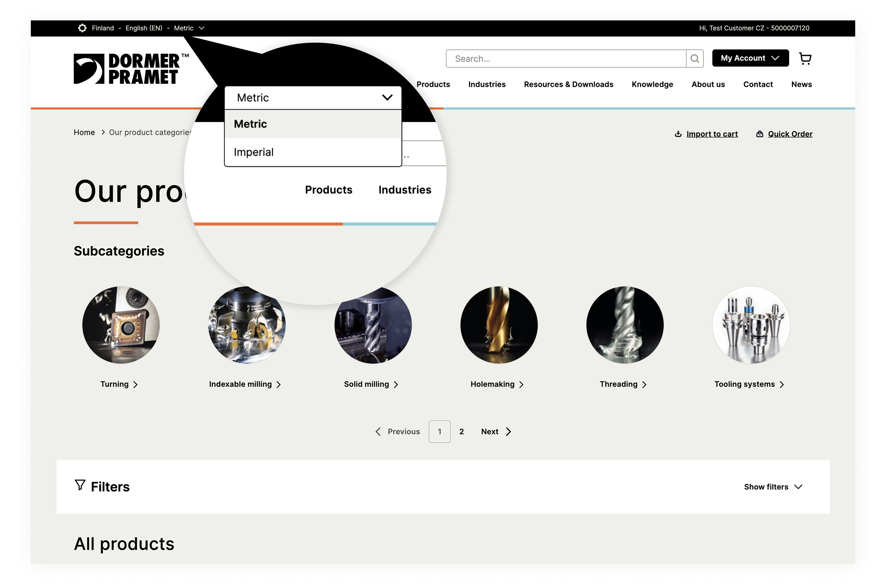Open the Tooling systems subcategory link
Image resolution: width=886 pixels, height=588 pixels.
pyautogui.click(x=749, y=384)
